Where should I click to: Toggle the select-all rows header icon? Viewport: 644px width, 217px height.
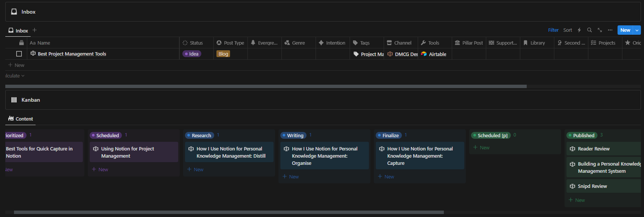[21, 43]
